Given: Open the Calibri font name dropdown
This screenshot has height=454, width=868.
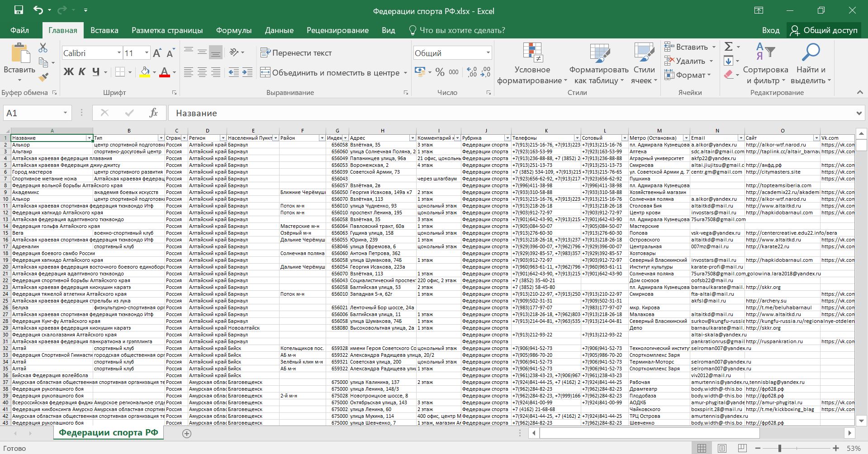Looking at the screenshot, I should point(119,53).
